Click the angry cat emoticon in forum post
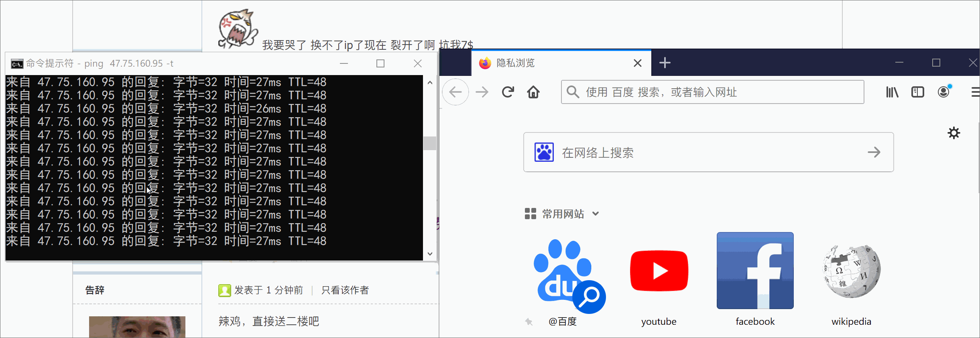The image size is (980, 338). coord(238,29)
